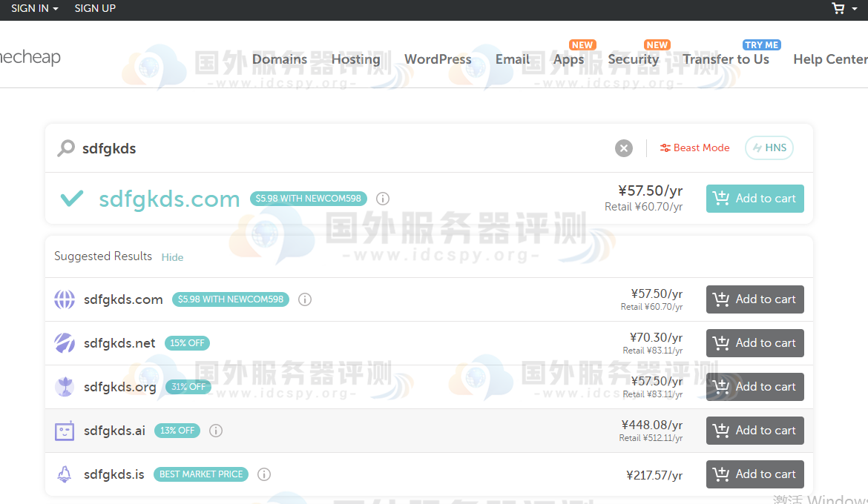This screenshot has width=868, height=504.
Task: Open the SIGN IN dropdown
Action: 34,8
